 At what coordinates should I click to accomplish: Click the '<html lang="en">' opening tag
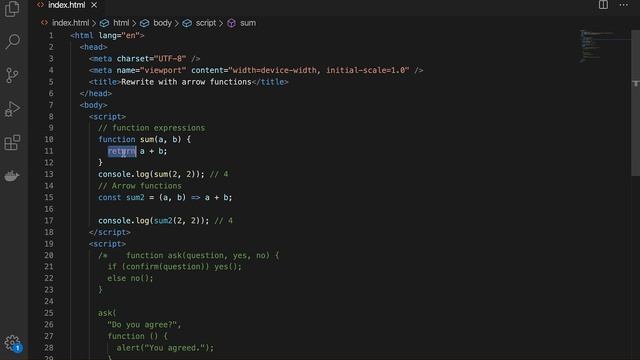pyautogui.click(x=107, y=36)
